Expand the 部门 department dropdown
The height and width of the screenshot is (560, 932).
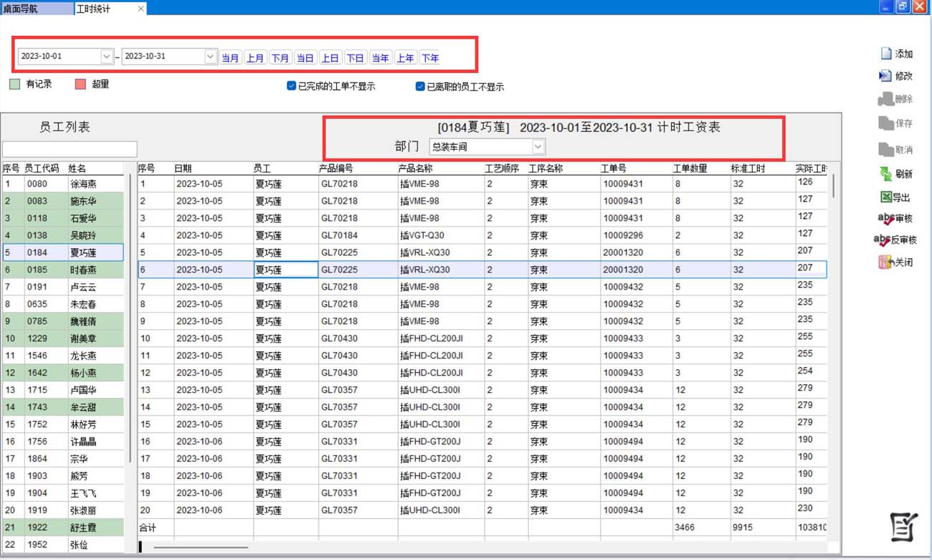coord(538,147)
